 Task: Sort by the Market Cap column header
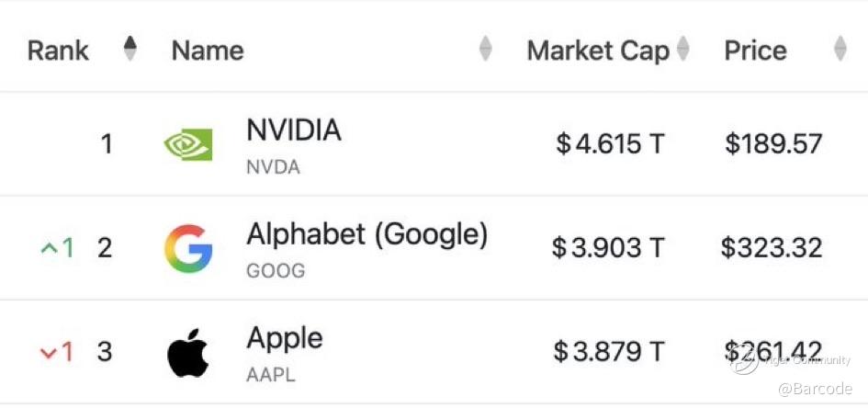tap(598, 51)
